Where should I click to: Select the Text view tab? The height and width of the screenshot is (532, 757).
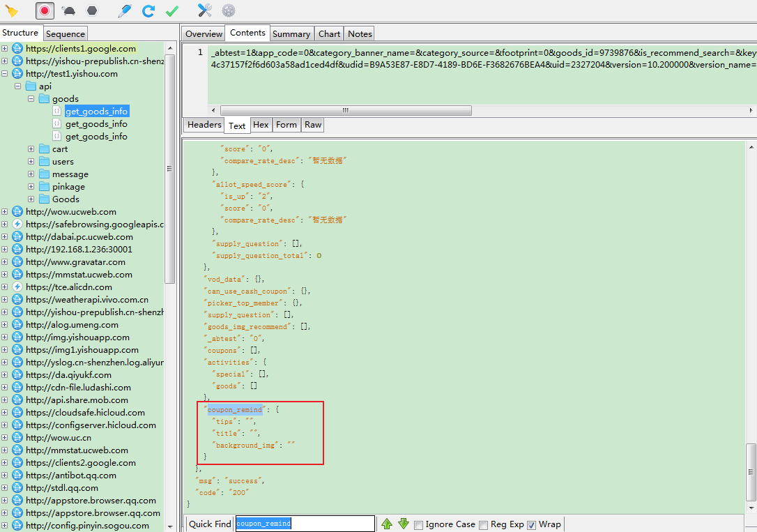click(x=237, y=126)
